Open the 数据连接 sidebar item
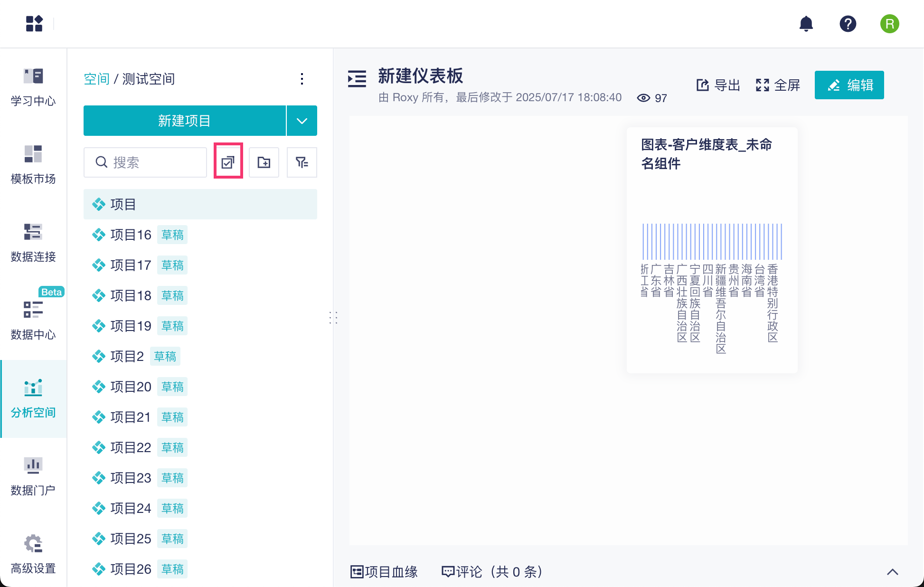 [33, 243]
